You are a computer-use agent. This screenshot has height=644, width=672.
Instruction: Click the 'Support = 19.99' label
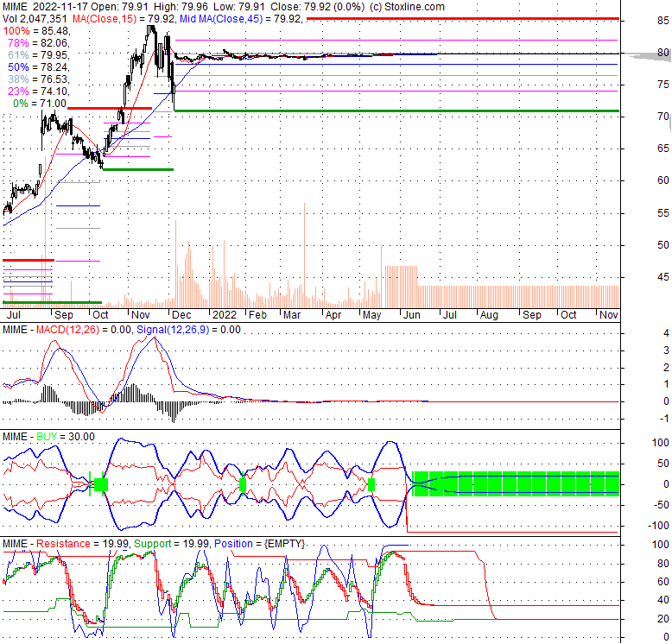click(171, 544)
